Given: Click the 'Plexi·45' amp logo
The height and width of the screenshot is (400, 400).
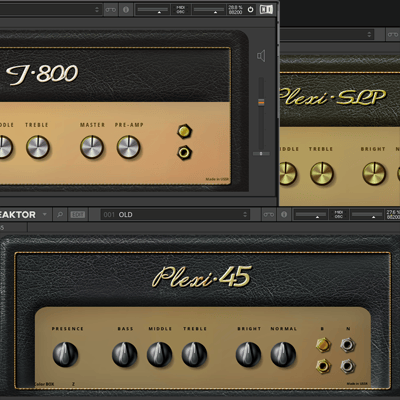Looking at the screenshot, I should pyautogui.click(x=202, y=277).
